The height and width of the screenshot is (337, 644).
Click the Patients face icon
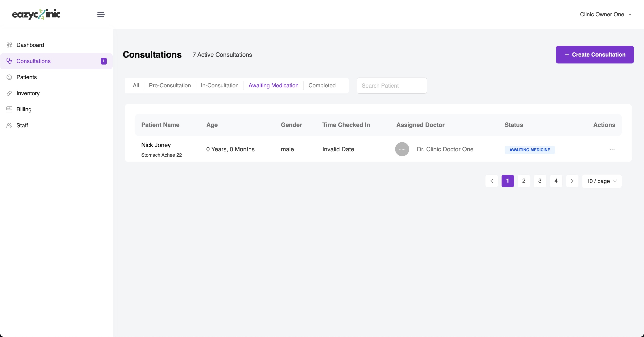tap(9, 77)
